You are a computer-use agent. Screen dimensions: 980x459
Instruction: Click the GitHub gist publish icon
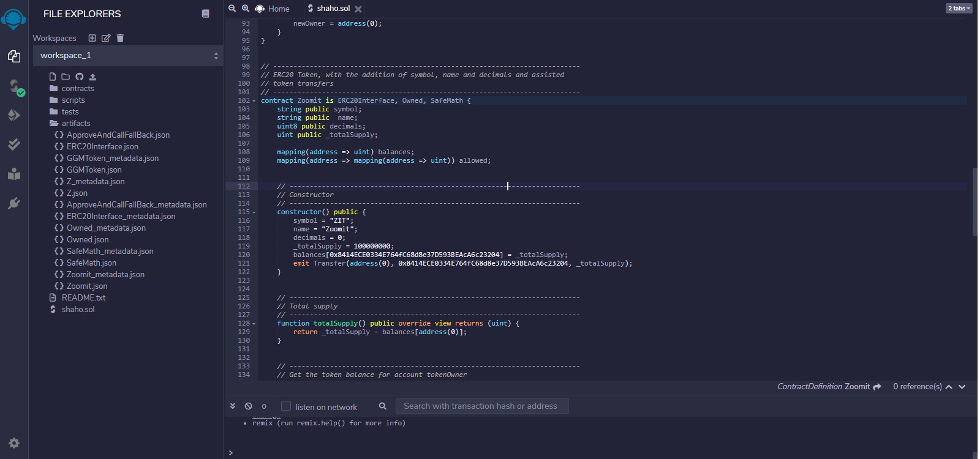click(79, 77)
